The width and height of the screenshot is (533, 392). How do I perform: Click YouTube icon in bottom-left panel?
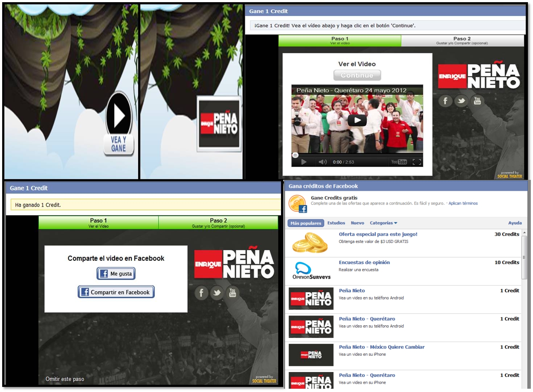click(x=232, y=293)
